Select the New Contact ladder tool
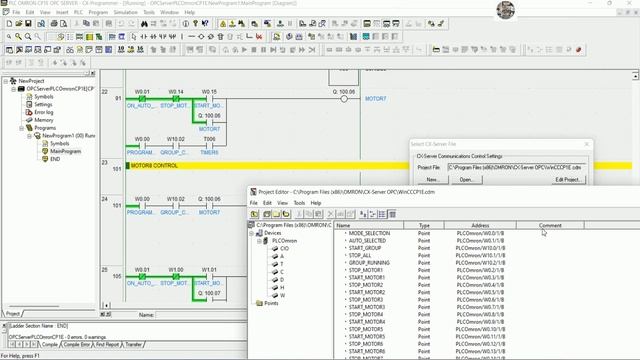Screen dimensions: 640x360 pyautogui.click(x=144, y=37)
